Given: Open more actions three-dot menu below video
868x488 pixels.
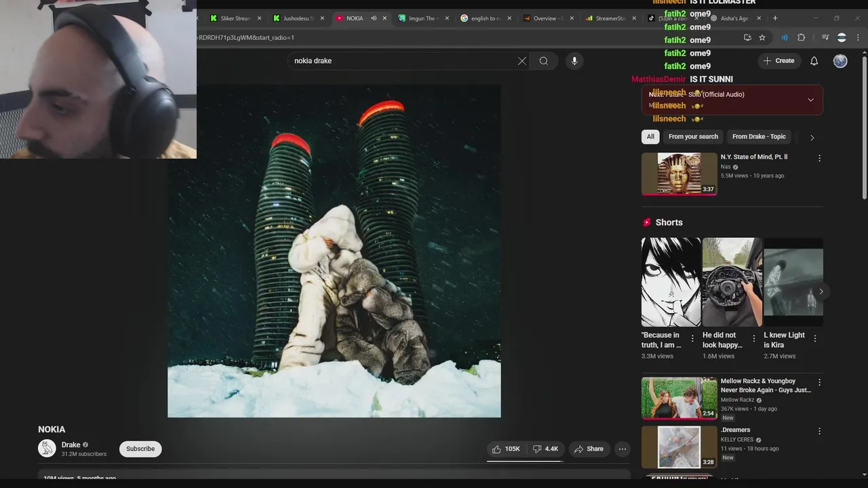Looking at the screenshot, I should [623, 449].
